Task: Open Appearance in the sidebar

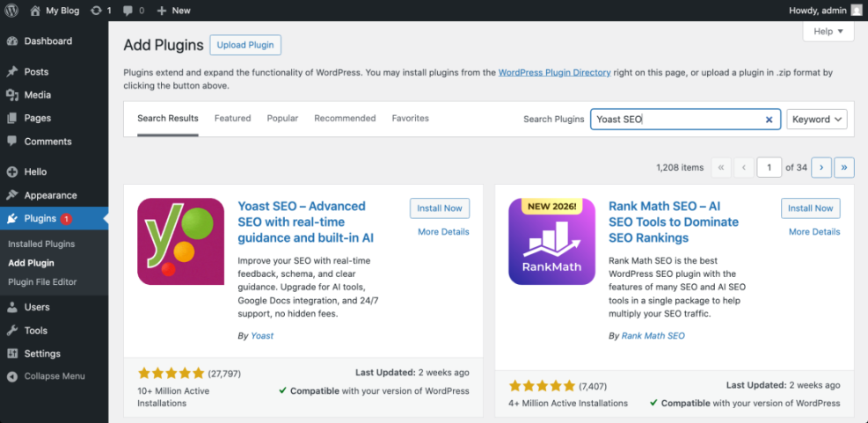Action: click(x=50, y=195)
